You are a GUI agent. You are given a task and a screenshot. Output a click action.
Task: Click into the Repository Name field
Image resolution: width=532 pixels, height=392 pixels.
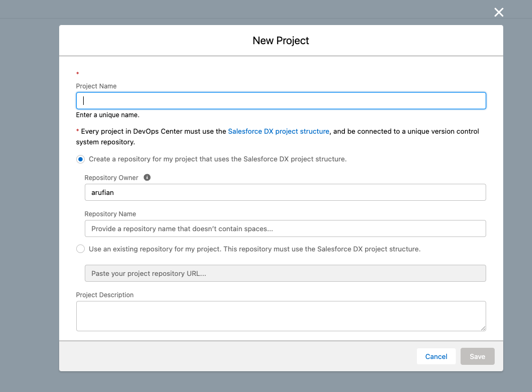pyautogui.click(x=285, y=228)
